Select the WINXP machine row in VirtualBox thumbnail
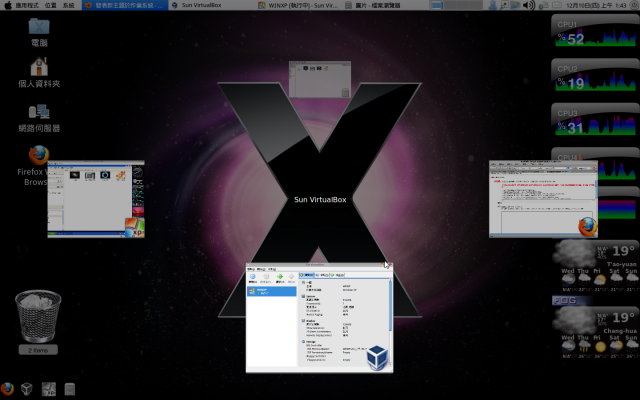This screenshot has width=640, height=400. (x=271, y=291)
